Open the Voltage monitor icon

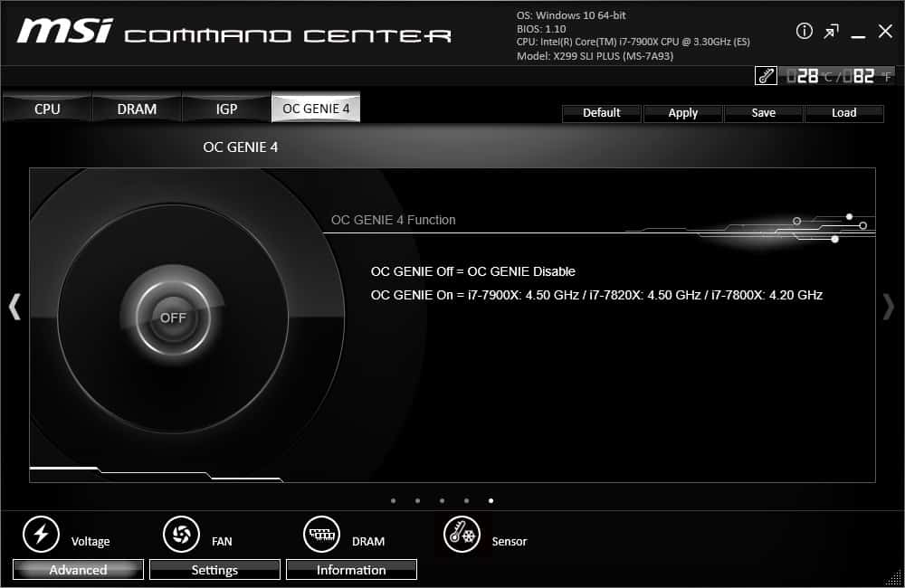41,535
